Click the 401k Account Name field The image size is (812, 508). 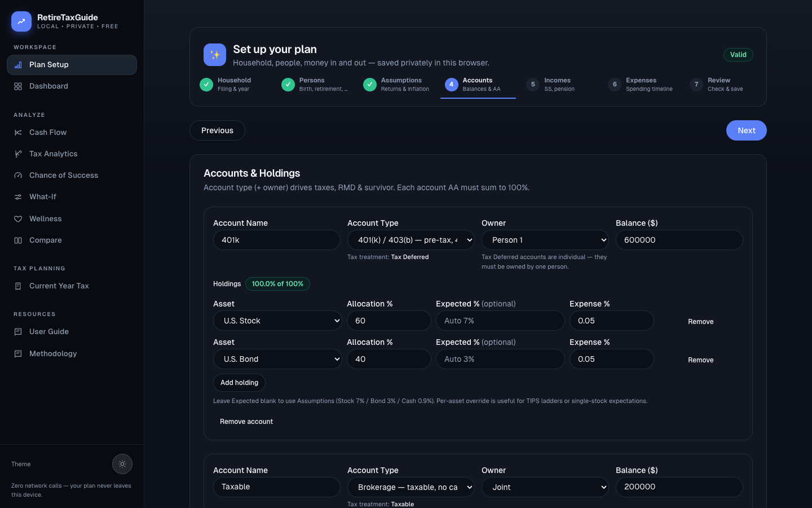(277, 240)
